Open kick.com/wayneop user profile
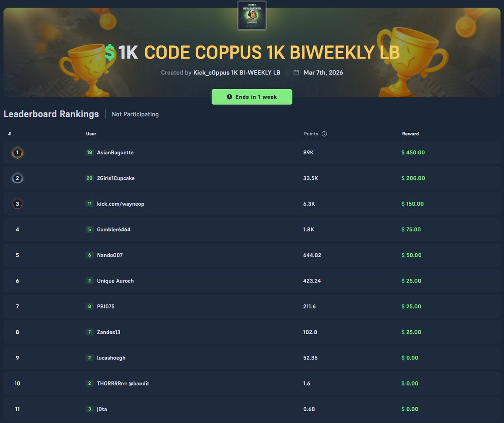The height and width of the screenshot is (423, 504). click(x=121, y=204)
